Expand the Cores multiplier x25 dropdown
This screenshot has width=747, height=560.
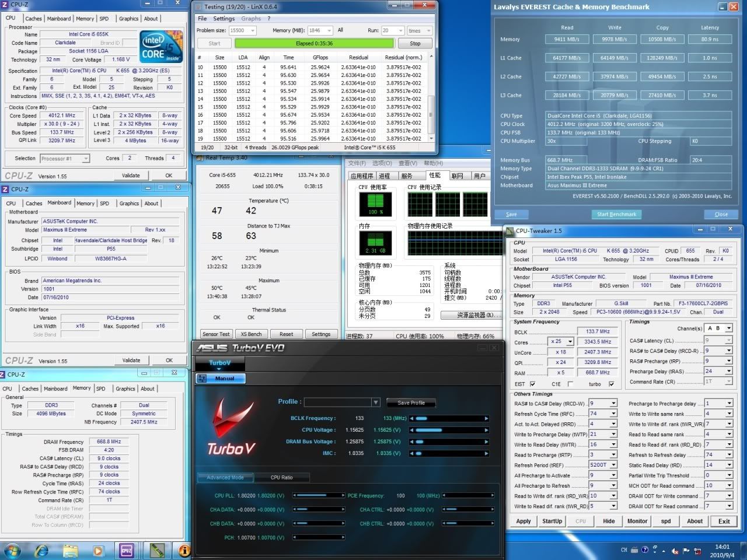click(x=570, y=342)
